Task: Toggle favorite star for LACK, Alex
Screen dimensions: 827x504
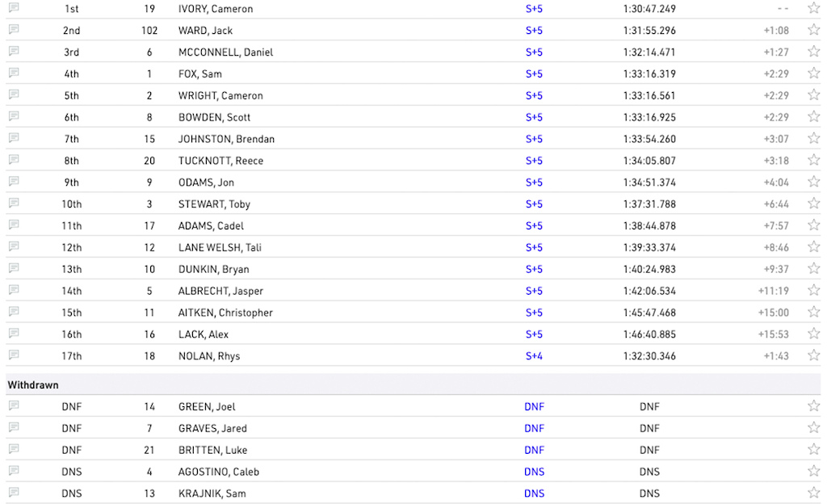Action: coord(813,334)
